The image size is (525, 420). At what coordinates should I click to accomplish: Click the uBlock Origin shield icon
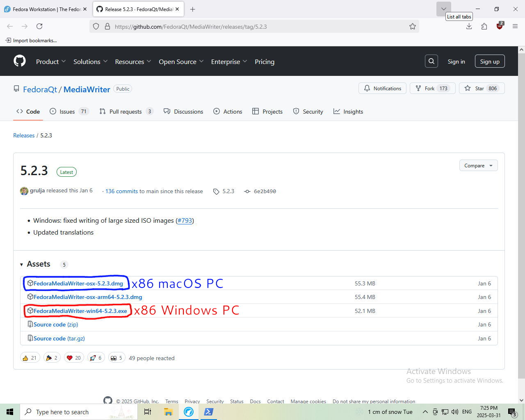tap(500, 26)
